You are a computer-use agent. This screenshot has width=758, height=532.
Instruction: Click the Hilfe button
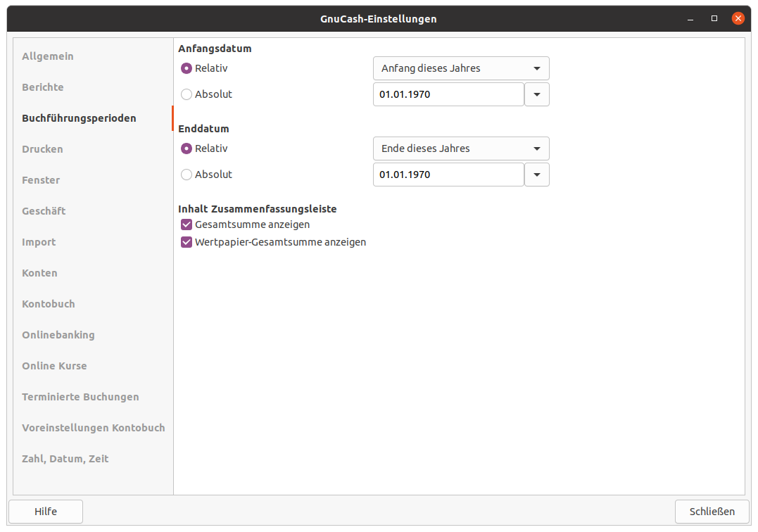tap(46, 512)
